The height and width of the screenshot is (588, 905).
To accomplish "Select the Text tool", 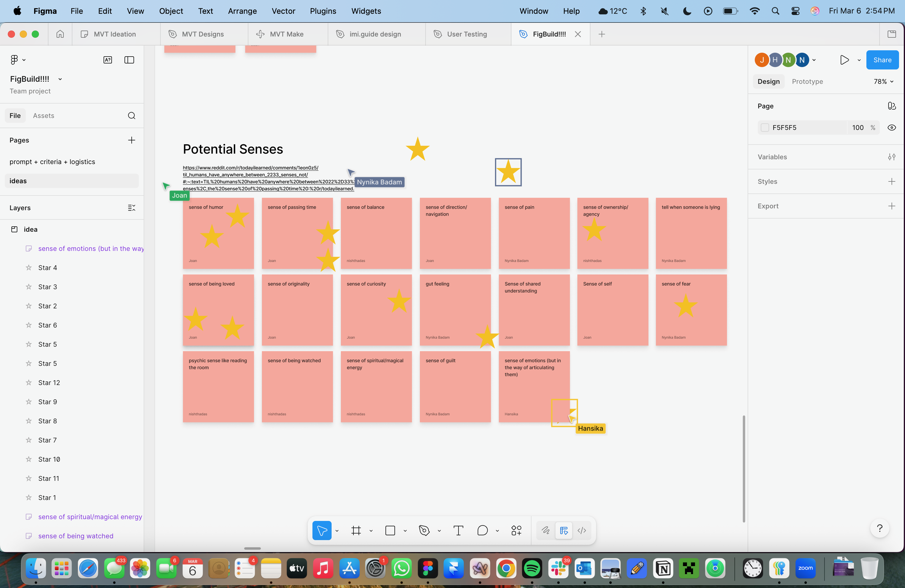I will 458,530.
